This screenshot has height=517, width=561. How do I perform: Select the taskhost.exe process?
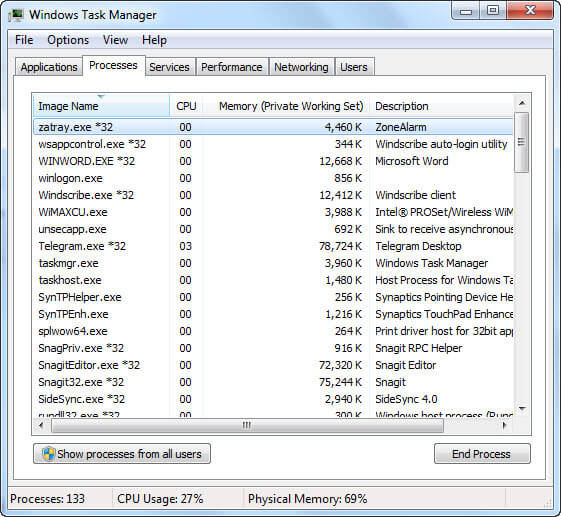[273, 280]
